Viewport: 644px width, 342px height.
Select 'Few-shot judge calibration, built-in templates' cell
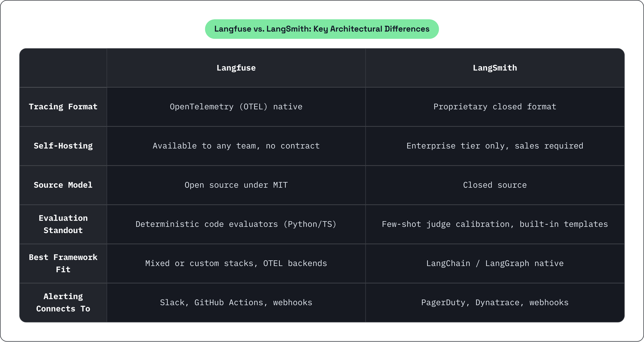click(x=495, y=224)
